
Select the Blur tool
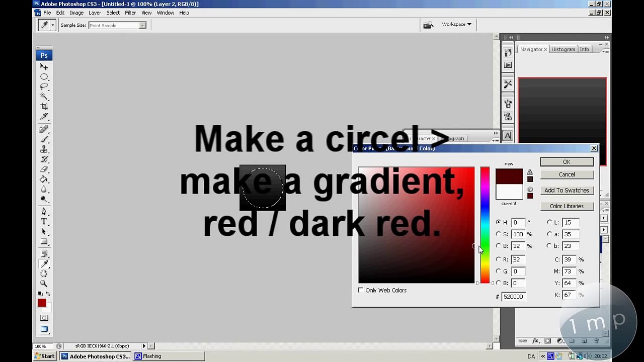click(44, 190)
